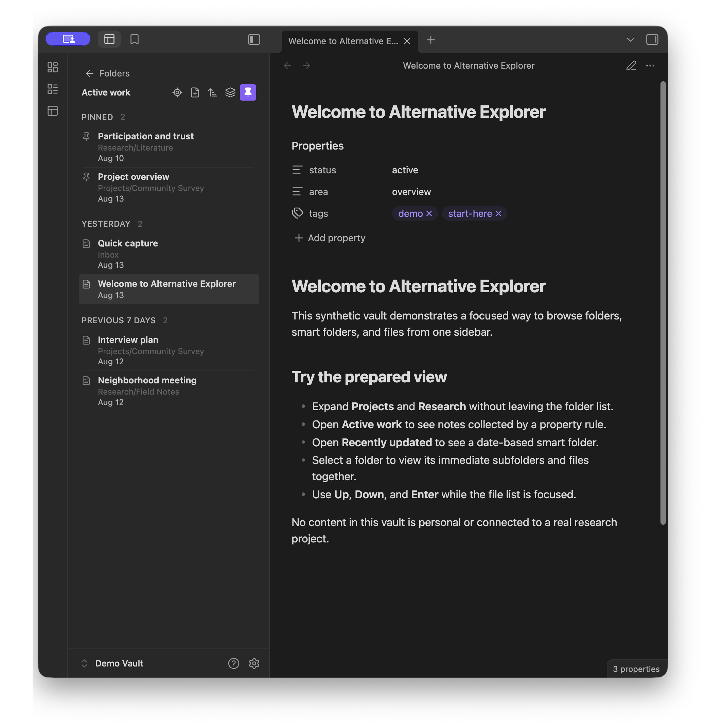The image size is (706, 728).
Task: Click the note vertical scrollbar
Action: click(x=663, y=303)
